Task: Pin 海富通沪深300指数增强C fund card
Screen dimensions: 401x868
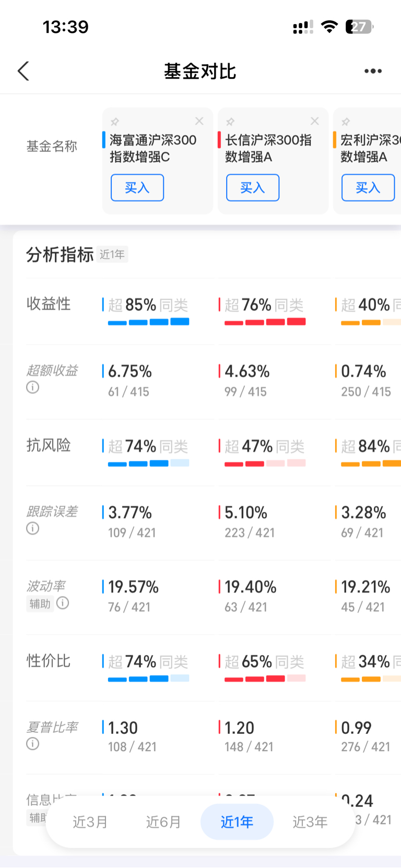Action: click(x=114, y=122)
